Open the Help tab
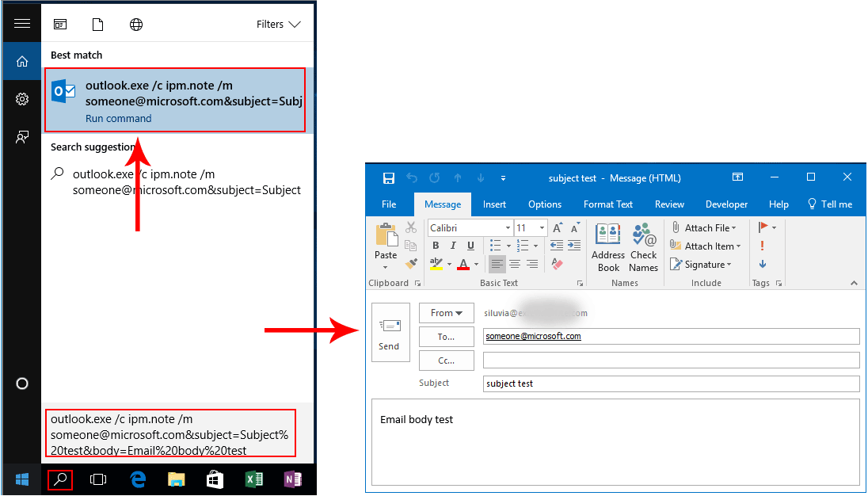Image resolution: width=868 pixels, height=496 pixels. (779, 204)
